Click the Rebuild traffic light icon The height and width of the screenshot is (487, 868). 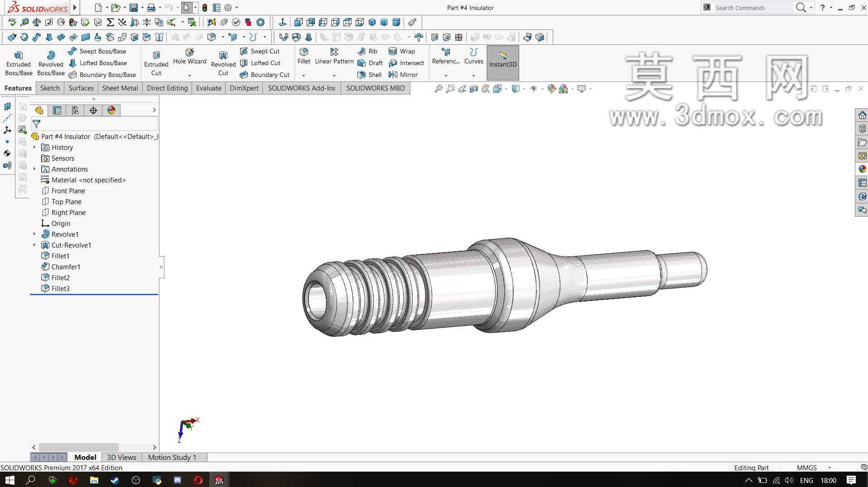tap(205, 8)
